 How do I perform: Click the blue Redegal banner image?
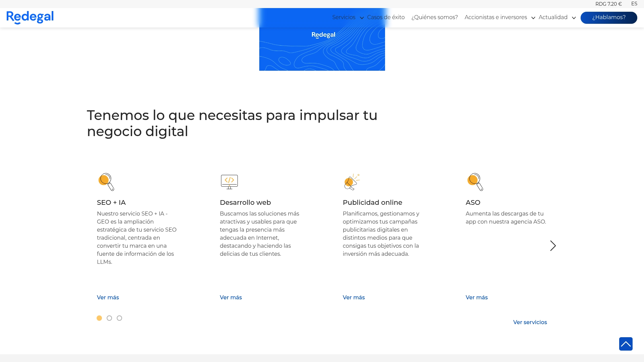322,50
